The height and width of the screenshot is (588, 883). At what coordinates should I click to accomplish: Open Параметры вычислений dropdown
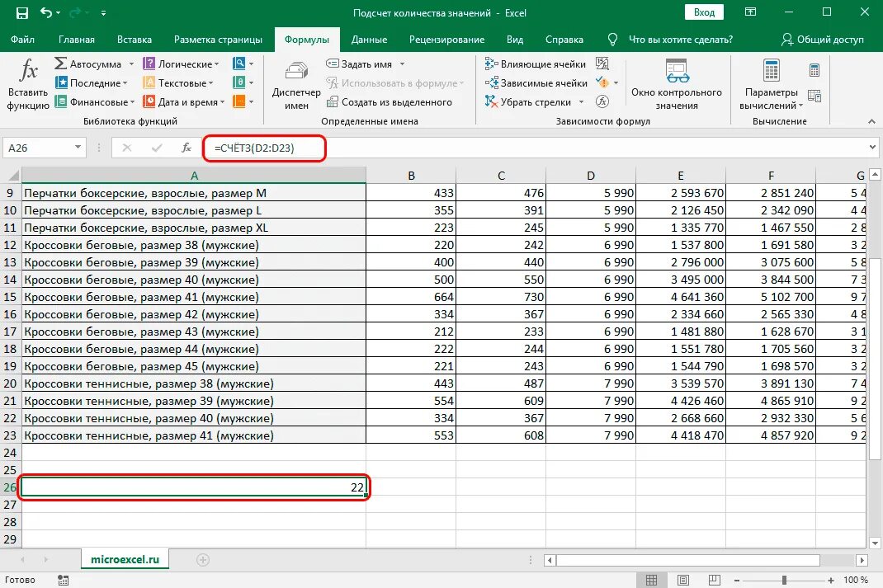[771, 84]
